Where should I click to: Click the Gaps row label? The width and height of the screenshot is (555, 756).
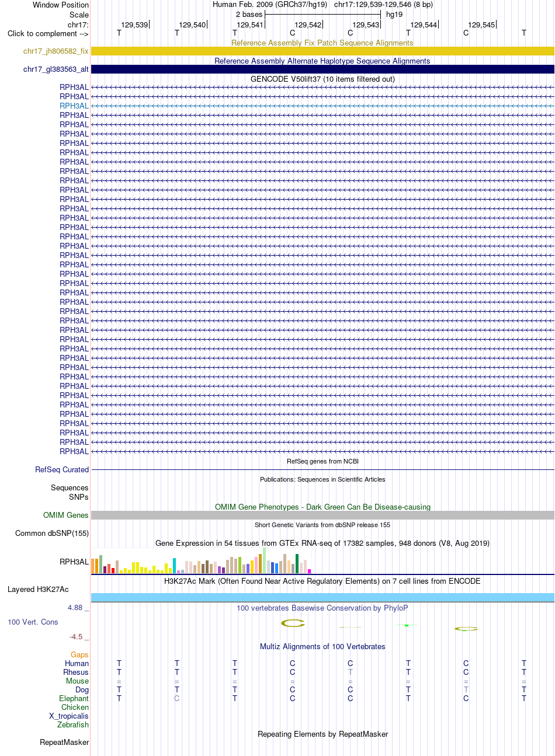tap(80, 655)
